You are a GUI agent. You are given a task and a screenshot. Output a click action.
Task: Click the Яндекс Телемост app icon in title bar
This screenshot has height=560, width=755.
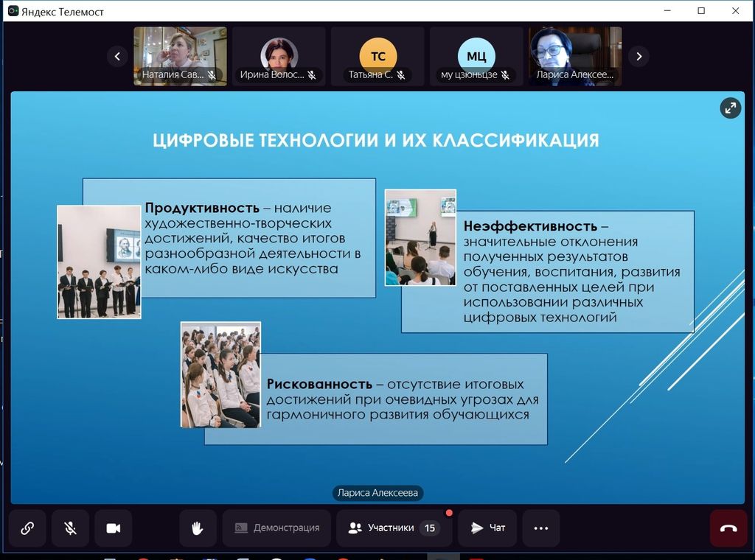point(13,11)
